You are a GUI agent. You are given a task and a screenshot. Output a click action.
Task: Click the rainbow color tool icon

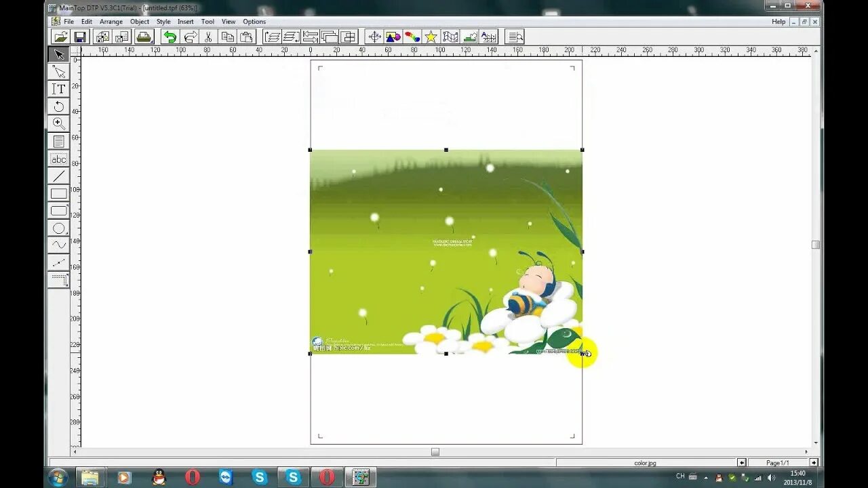click(x=412, y=37)
